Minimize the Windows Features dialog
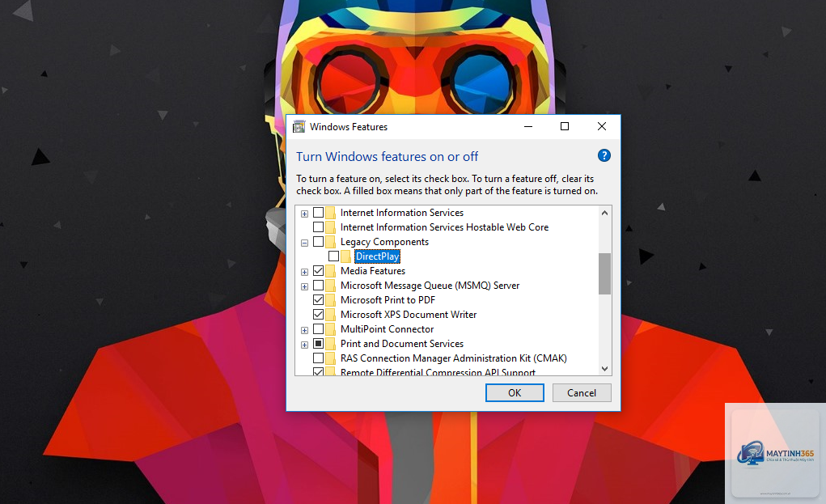 [x=528, y=126]
